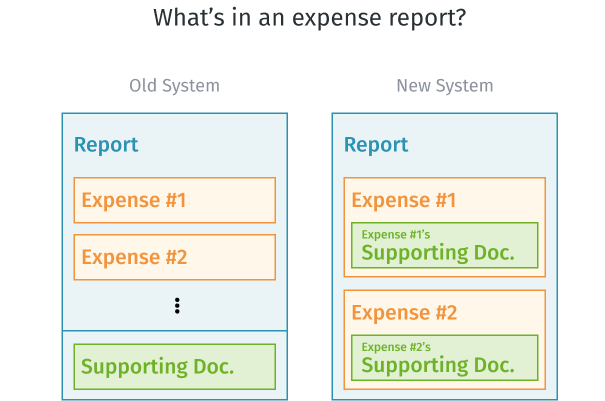Click the "Report" heading under Old System
This screenshot has width=605, height=401.
[106, 145]
